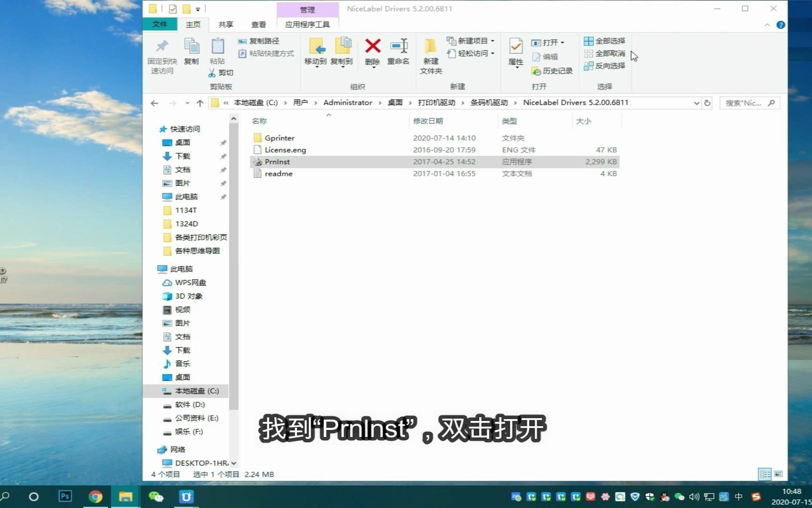Switch to the Home (主页) tab
812x508 pixels.
193,24
